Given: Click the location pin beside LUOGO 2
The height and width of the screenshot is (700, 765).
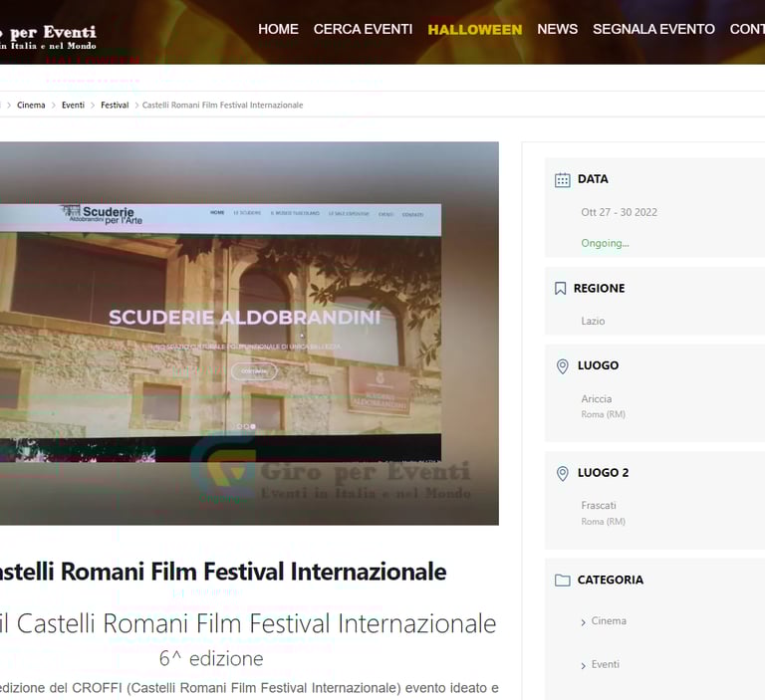Looking at the screenshot, I should click(x=563, y=473).
